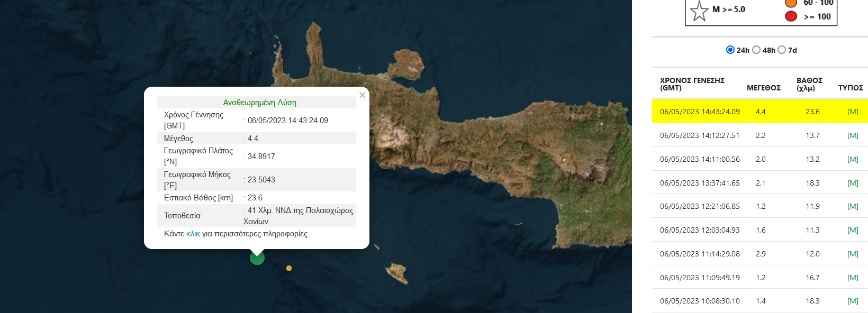The height and width of the screenshot is (313, 868).
Task: Click the ΒΑΘΟΣ column header
Action: pyautogui.click(x=809, y=84)
